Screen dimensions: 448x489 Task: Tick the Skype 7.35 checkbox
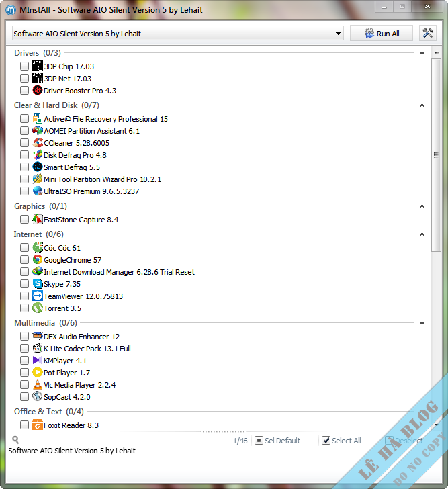pos(24,283)
